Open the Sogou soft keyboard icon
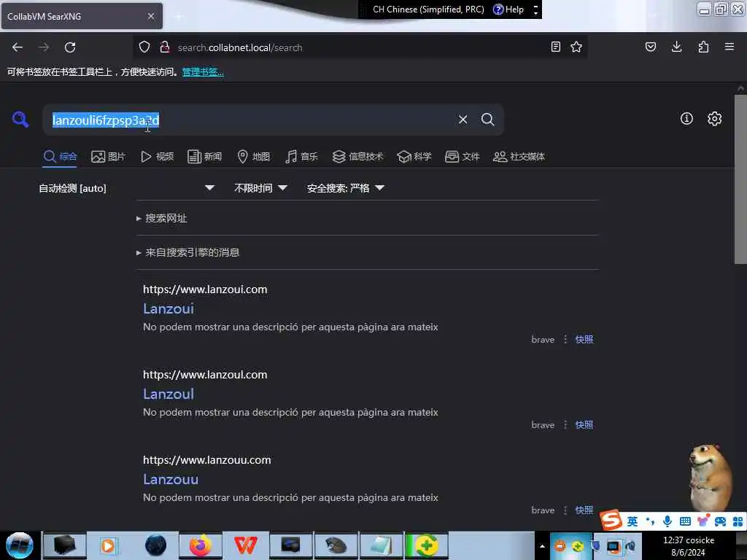The width and height of the screenshot is (747, 560). [x=685, y=521]
